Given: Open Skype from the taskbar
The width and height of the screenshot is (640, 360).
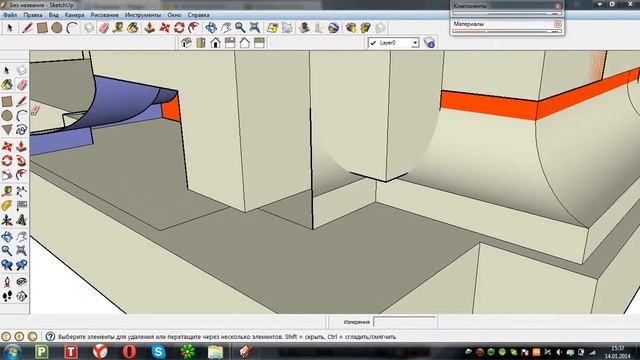Looking at the screenshot, I should (x=158, y=352).
